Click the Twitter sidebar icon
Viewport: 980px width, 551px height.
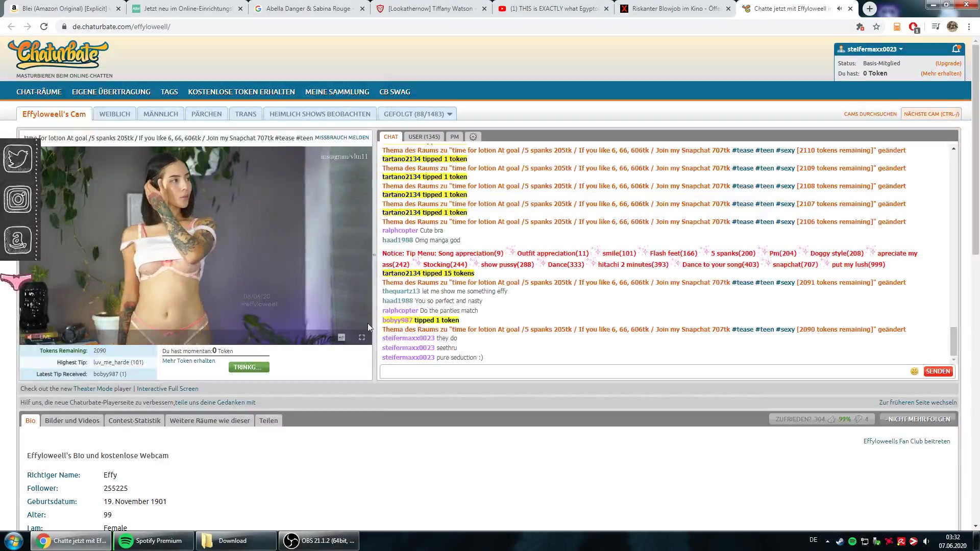point(18,159)
